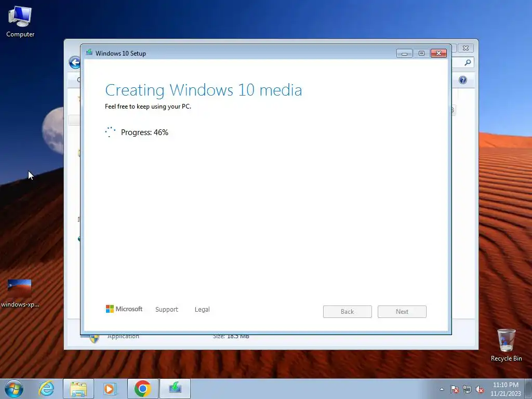This screenshot has width=532, height=399.
Task: Select the windows-xp image file on desktop
Action: 20,293
